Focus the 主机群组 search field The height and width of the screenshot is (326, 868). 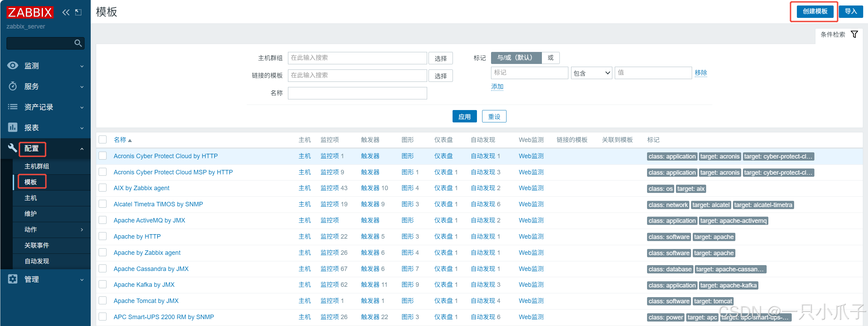(x=357, y=58)
